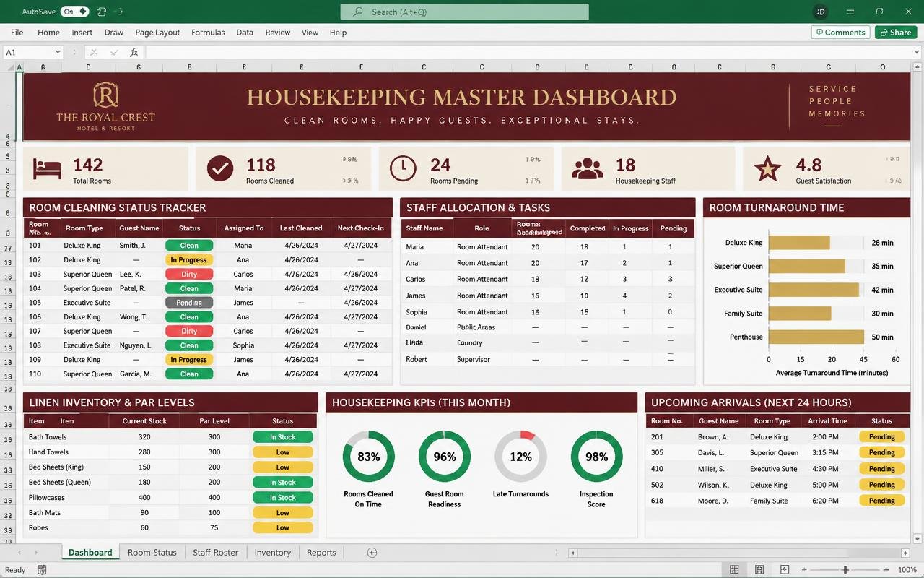924x578 pixels.
Task: Open the File menu
Action: pos(17,33)
